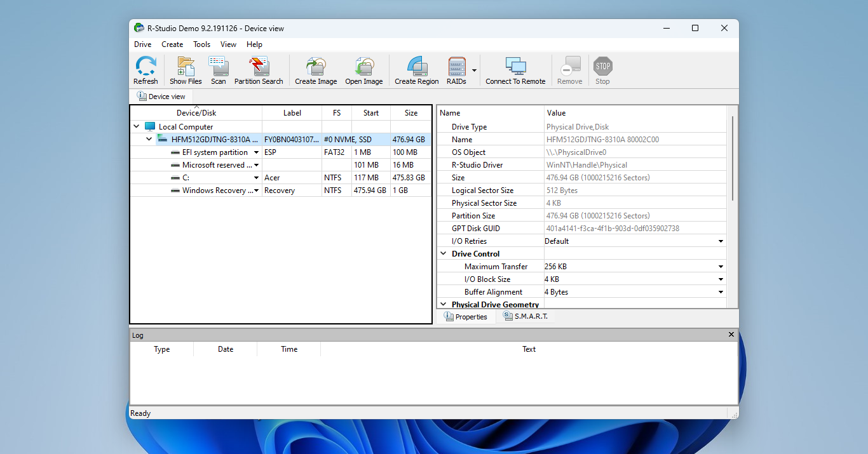Sort by Device/Disk column header
Screen dimensions: 868x454
tap(196, 113)
